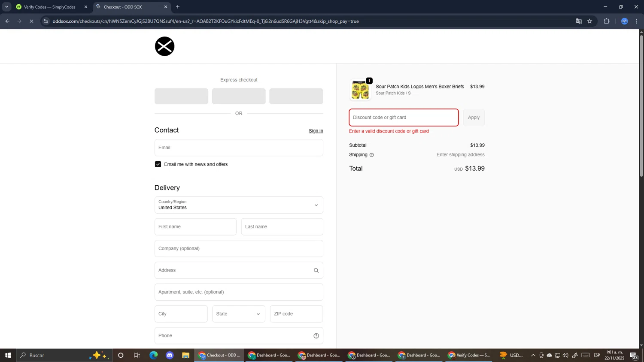Viewport: 644px width, 362px height.
Task: Open the State dropdown
Action: (x=239, y=314)
